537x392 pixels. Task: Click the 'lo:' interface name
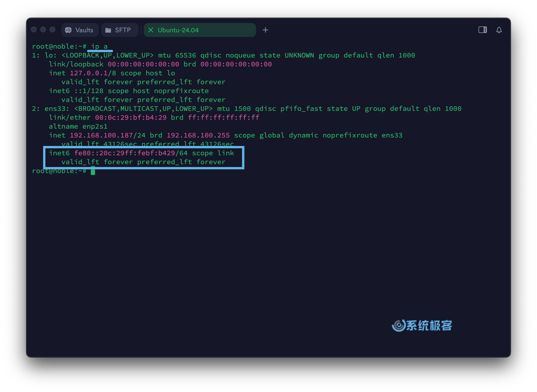click(51, 55)
